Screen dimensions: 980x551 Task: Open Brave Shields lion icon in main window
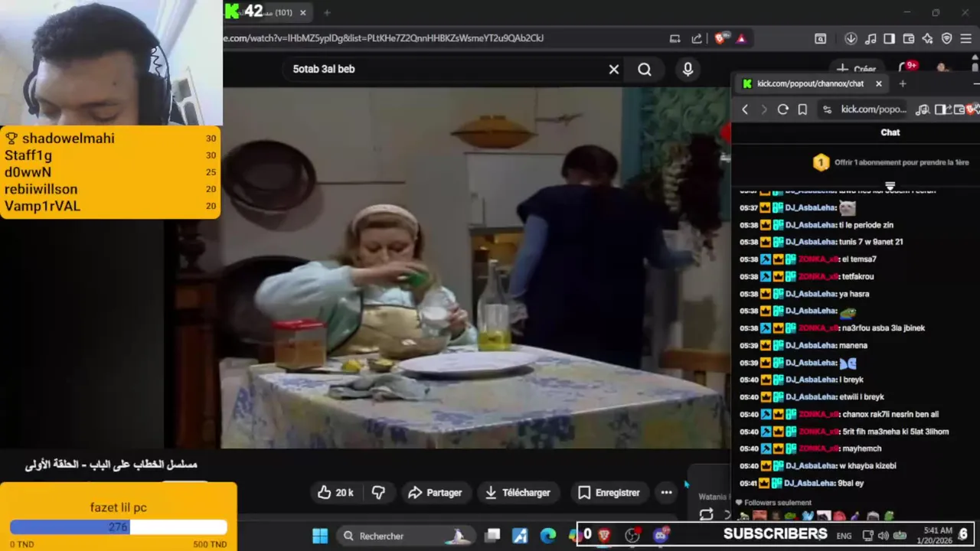(720, 38)
